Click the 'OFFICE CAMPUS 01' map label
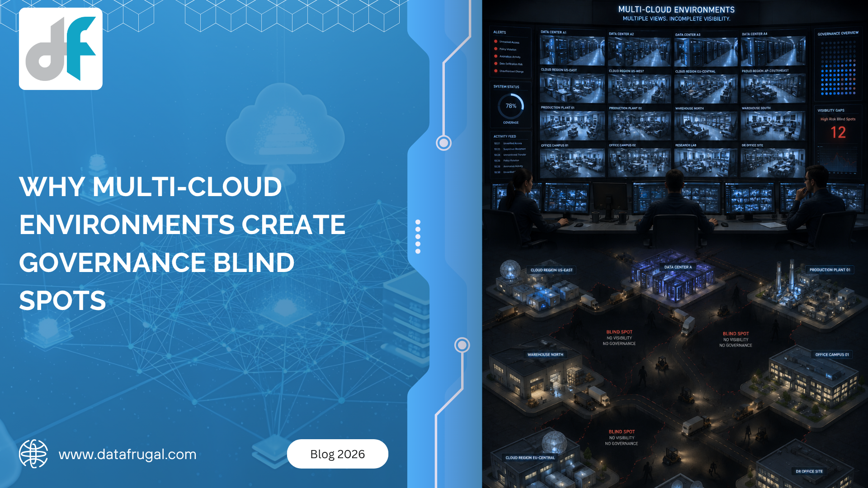 pos(832,355)
